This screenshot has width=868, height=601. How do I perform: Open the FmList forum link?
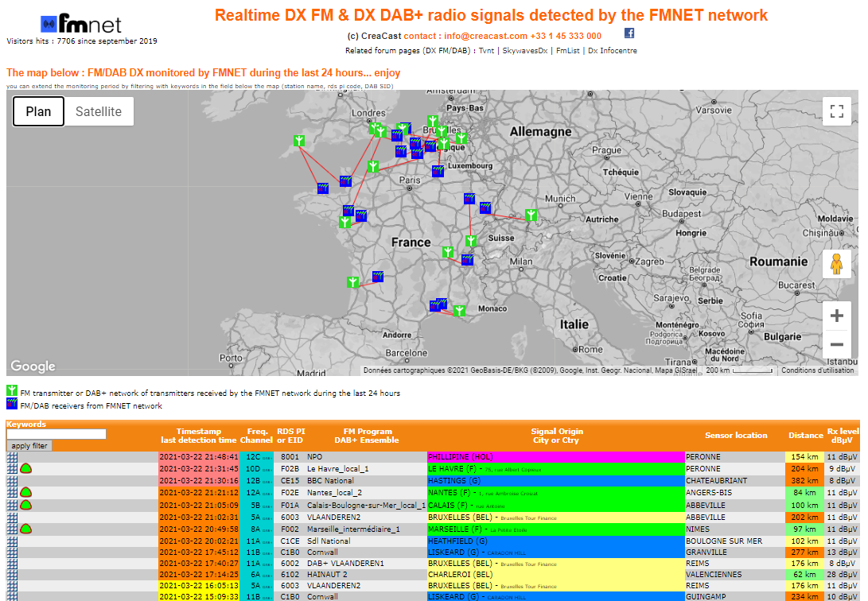click(567, 51)
